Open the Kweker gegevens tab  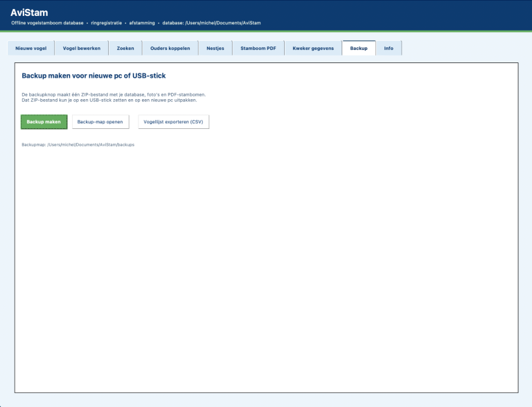tap(313, 49)
